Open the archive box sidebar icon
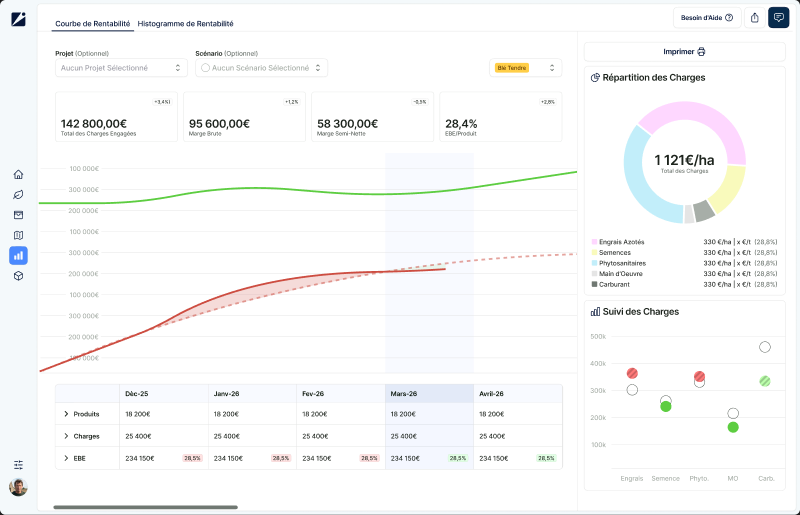 coord(18,215)
